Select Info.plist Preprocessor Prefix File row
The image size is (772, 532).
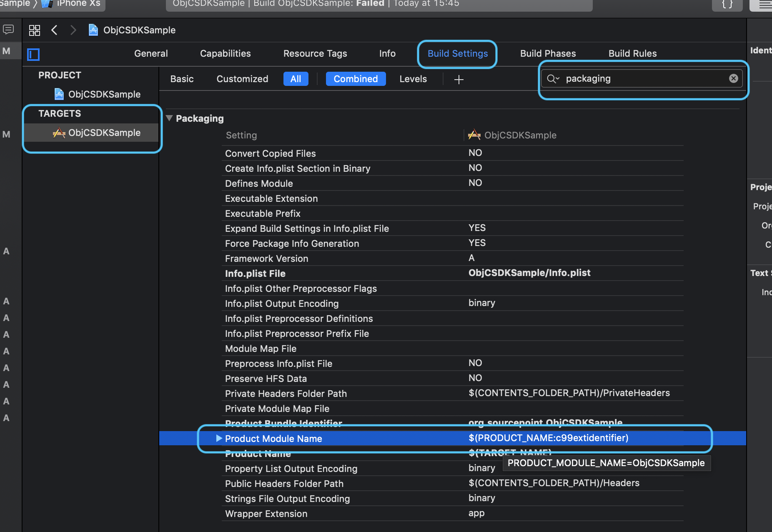(x=452, y=334)
